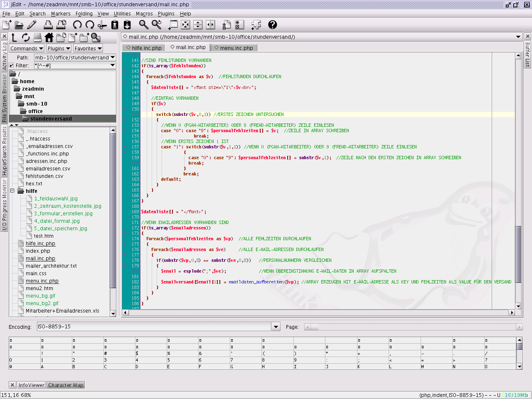Close the bottom dock panel
Screen dimensions: 532x399
(x=12, y=385)
